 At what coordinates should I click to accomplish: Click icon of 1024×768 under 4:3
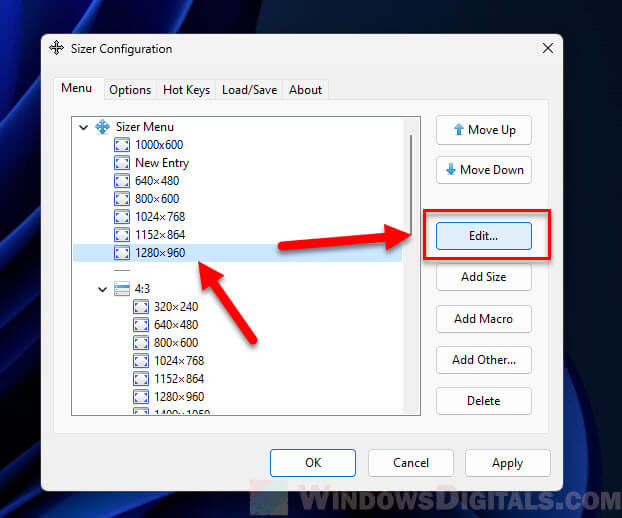pos(141,361)
